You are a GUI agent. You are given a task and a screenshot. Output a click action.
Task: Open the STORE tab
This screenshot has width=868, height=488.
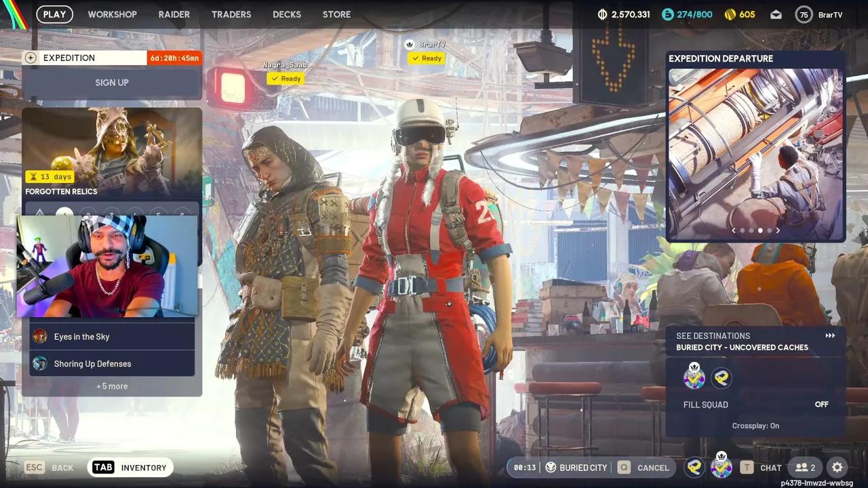(337, 14)
